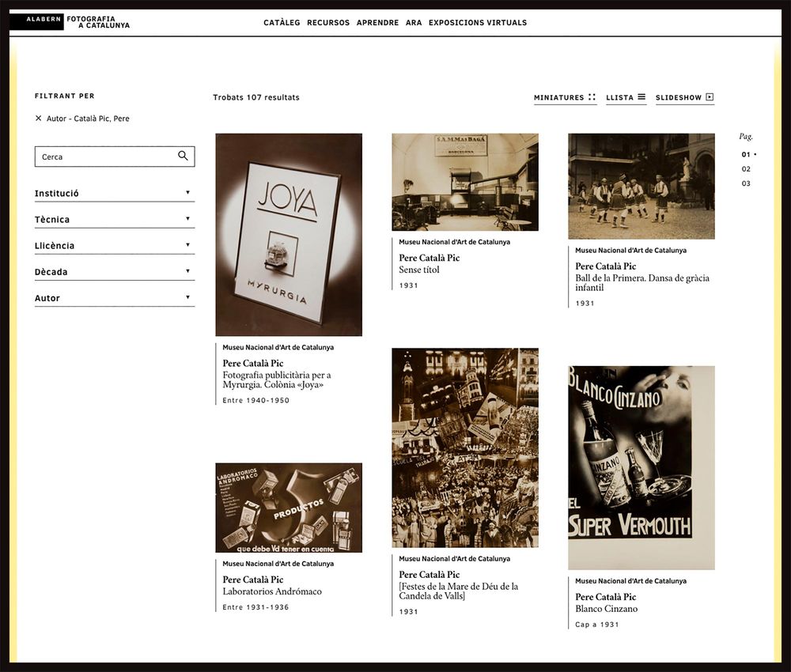Open the Sense títol interior photo
The image size is (791, 672).
click(x=465, y=182)
